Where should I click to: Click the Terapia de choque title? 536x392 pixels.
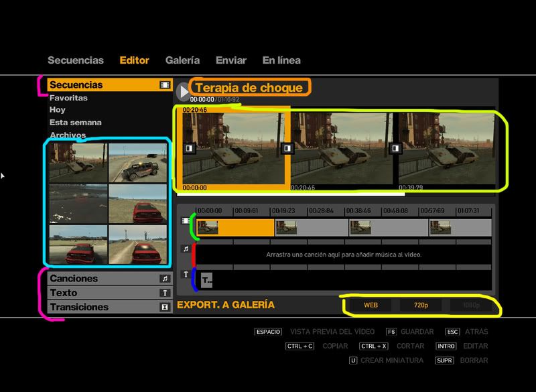249,88
